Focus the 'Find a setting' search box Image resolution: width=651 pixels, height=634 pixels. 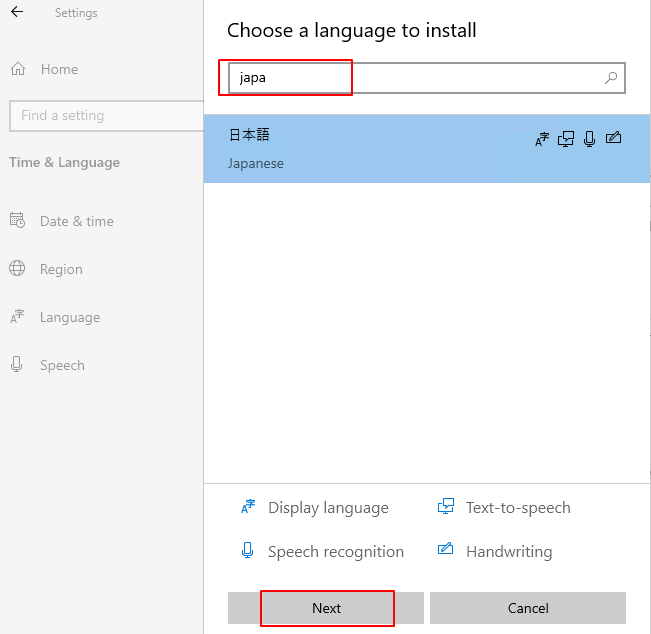105,115
